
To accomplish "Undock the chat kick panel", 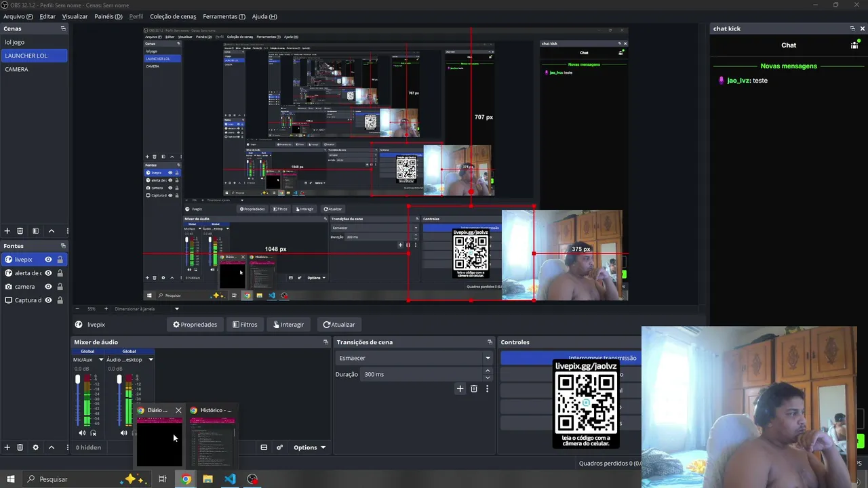I will tap(852, 28).
